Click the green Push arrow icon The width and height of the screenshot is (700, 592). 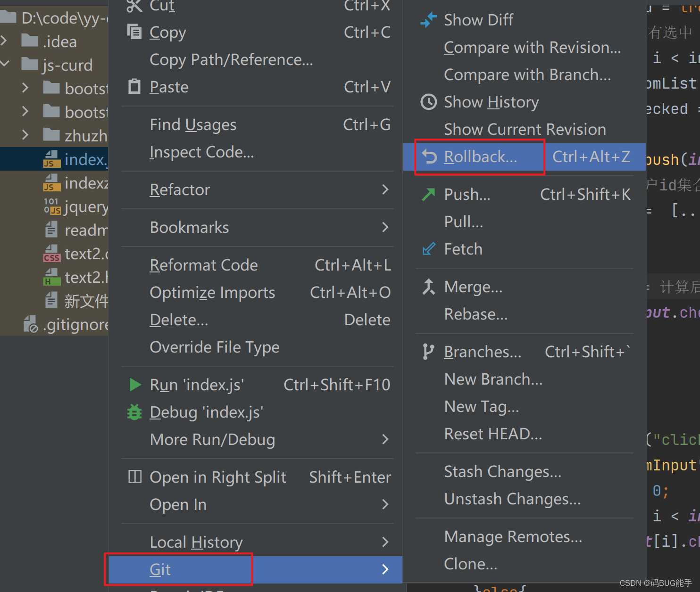pos(428,194)
